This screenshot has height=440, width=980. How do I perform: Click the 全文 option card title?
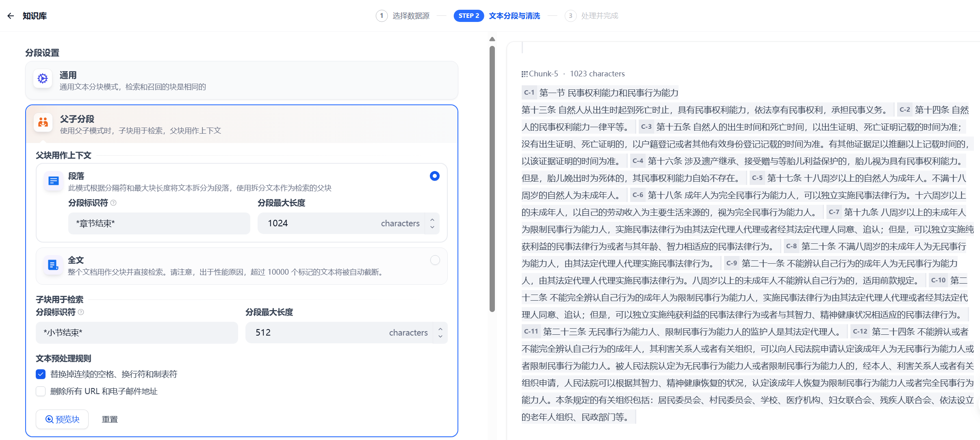pyautogui.click(x=76, y=260)
